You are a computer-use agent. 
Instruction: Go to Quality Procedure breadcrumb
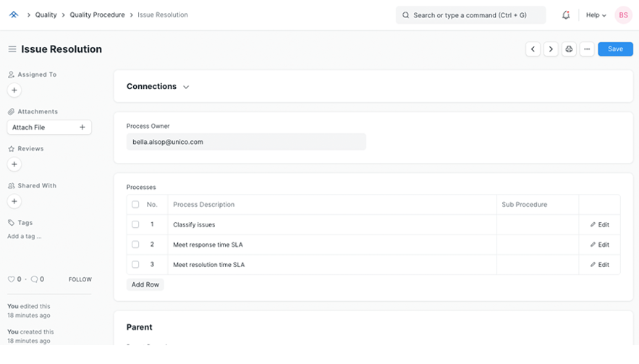[97, 15]
